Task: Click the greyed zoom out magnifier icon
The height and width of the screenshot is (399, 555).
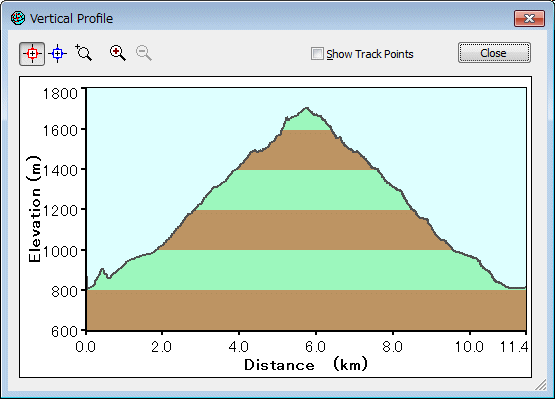Action: (144, 53)
